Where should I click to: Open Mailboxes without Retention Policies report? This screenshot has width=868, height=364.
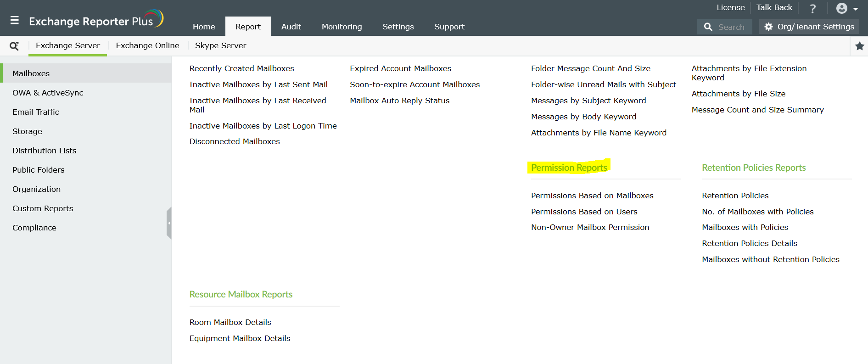771,259
